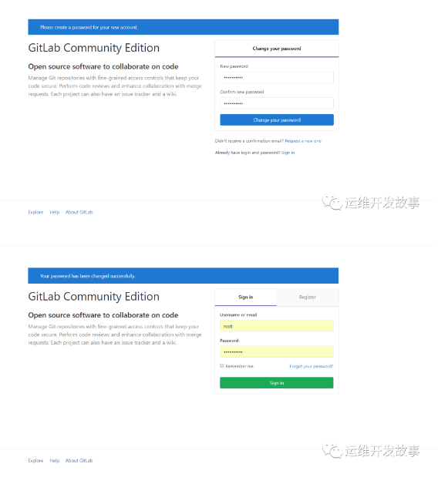Open Explore link in lower page footer

(x=35, y=461)
